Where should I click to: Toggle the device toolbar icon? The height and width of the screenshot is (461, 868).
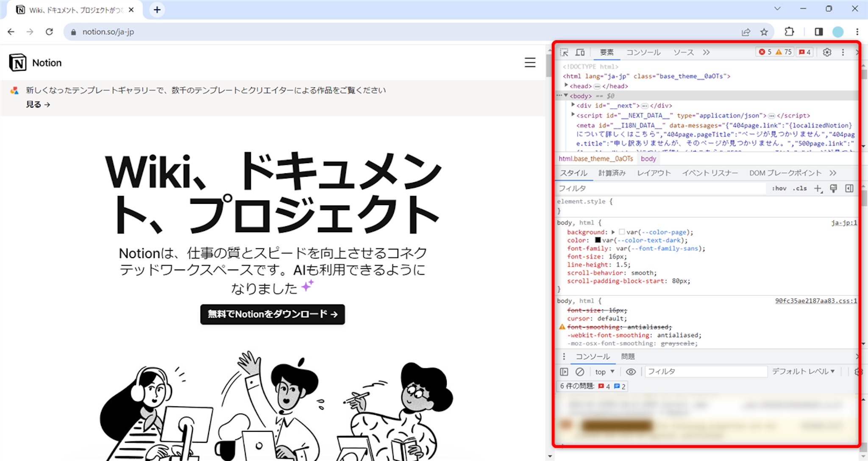point(580,53)
